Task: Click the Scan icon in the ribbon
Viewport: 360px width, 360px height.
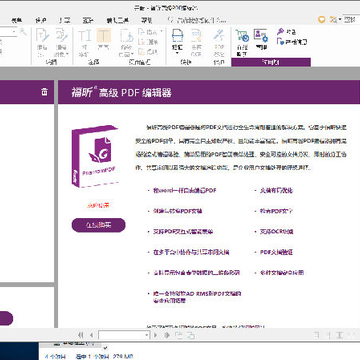Action: (177, 36)
